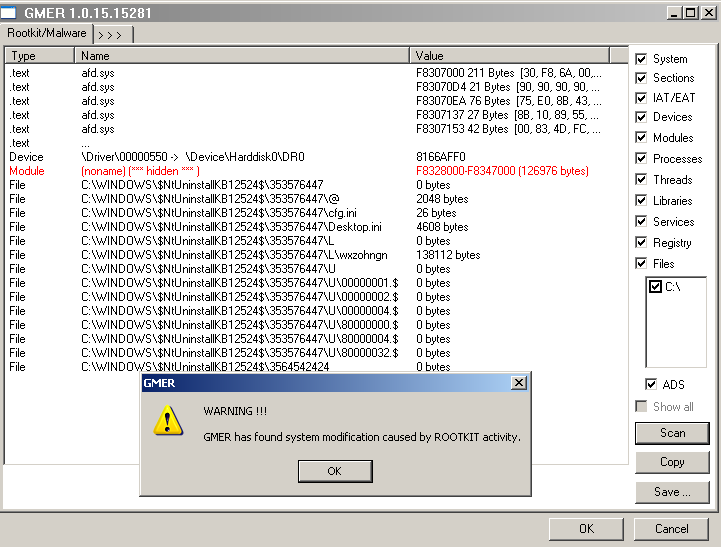Toggle the Services checkbox
This screenshot has width=721, height=547.
[x=641, y=222]
